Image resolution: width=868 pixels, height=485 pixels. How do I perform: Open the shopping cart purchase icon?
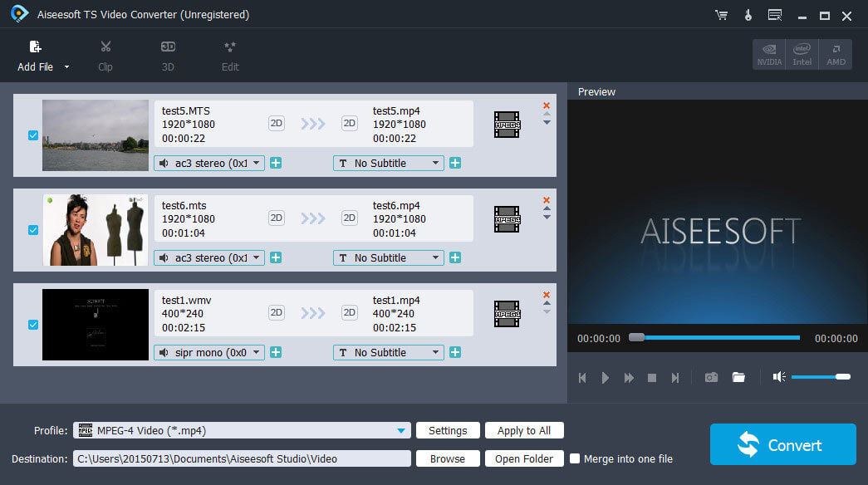pyautogui.click(x=721, y=15)
